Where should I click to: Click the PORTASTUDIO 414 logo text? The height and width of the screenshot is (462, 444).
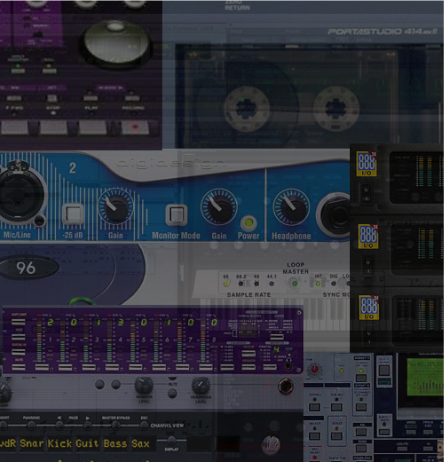[382, 32]
